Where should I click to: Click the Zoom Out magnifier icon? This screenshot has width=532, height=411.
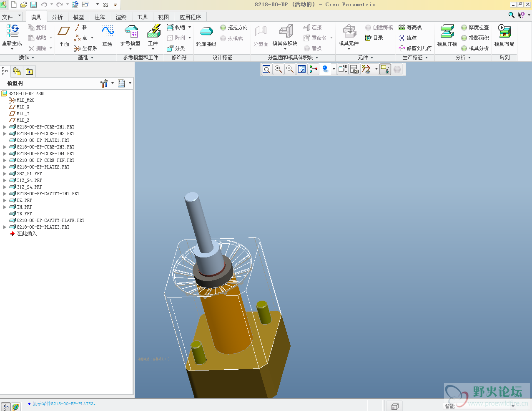(290, 69)
